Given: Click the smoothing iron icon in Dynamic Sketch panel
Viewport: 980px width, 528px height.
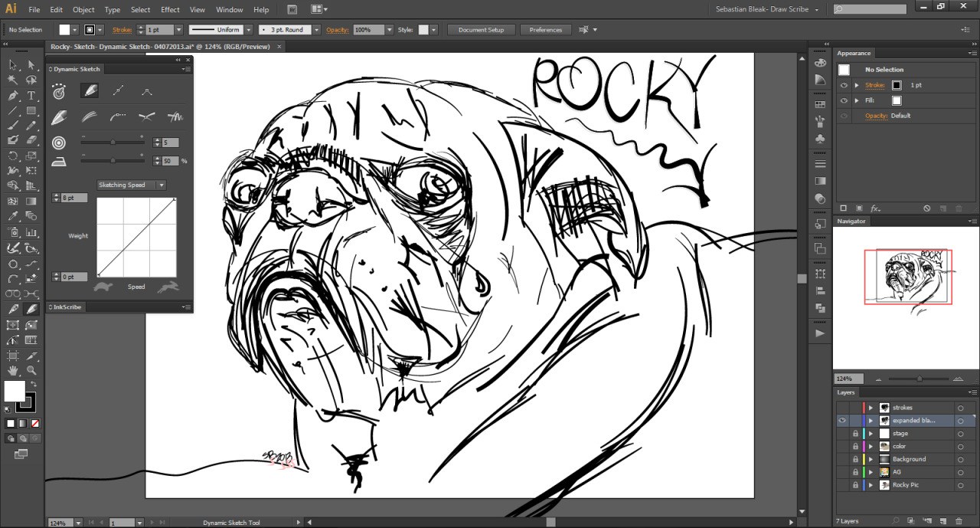Looking at the screenshot, I should 60,160.
